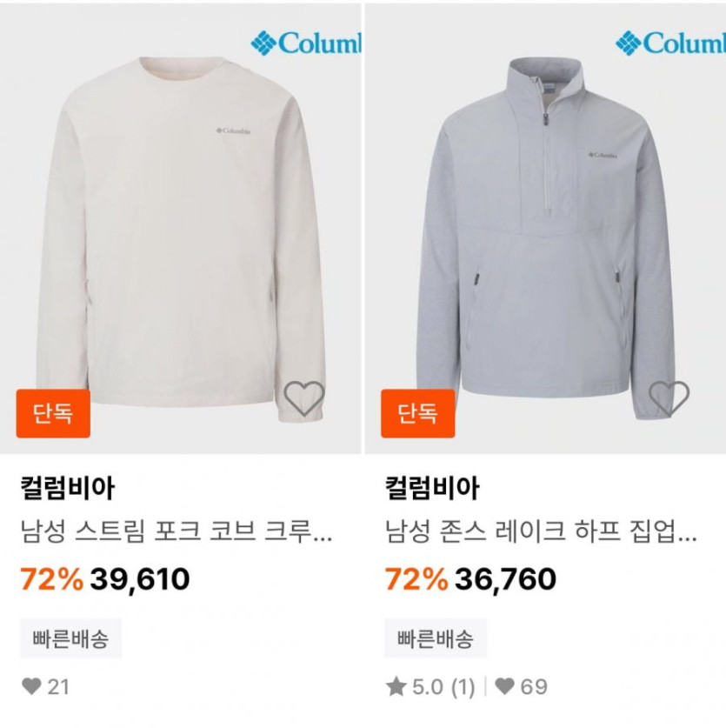Open 컬럼비아 brand link for the gray jacket

click(432, 488)
